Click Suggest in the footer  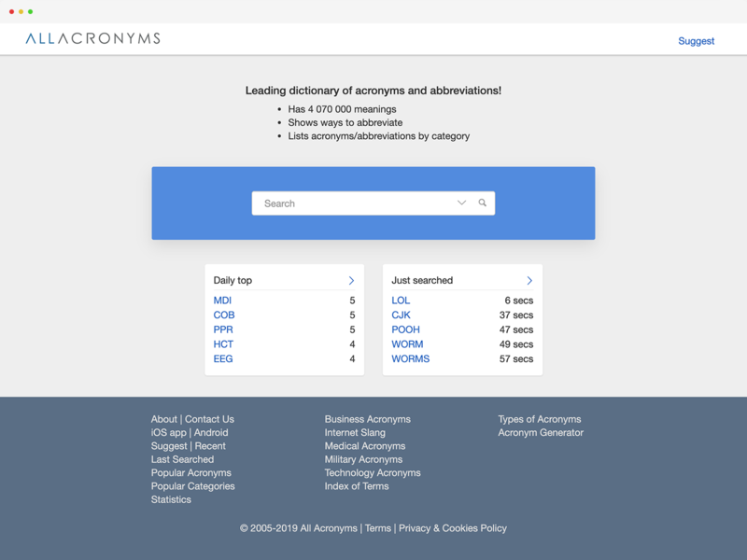(x=169, y=446)
